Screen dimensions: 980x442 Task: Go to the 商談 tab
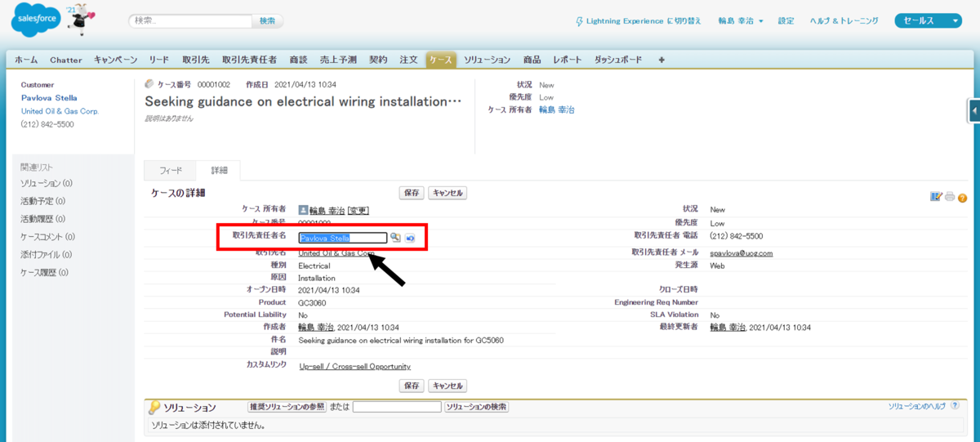(298, 60)
